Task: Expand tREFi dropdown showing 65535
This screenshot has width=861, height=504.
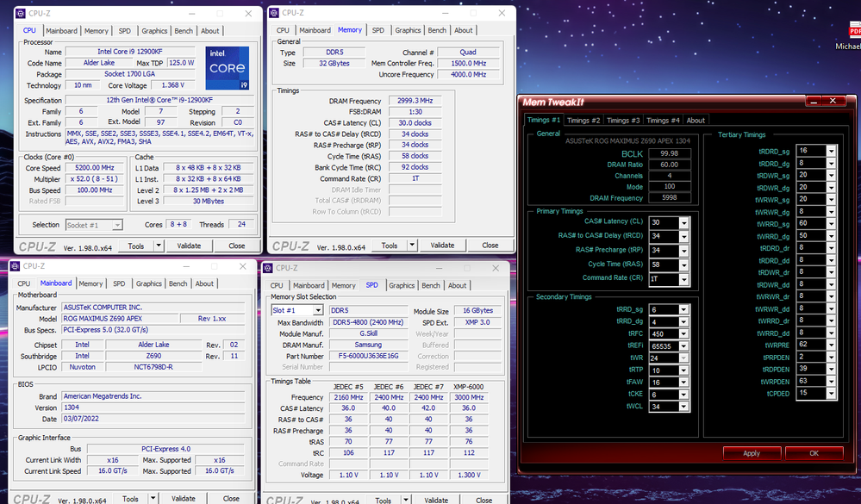Action: [x=683, y=345]
